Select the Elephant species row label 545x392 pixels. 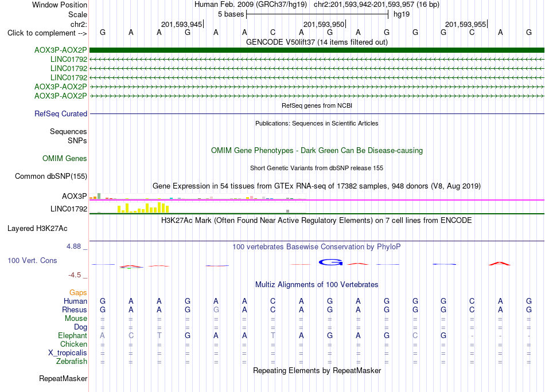(73, 336)
